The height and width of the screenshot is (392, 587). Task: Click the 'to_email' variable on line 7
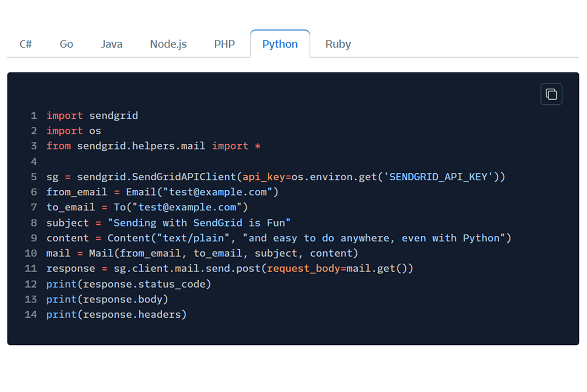coord(70,207)
